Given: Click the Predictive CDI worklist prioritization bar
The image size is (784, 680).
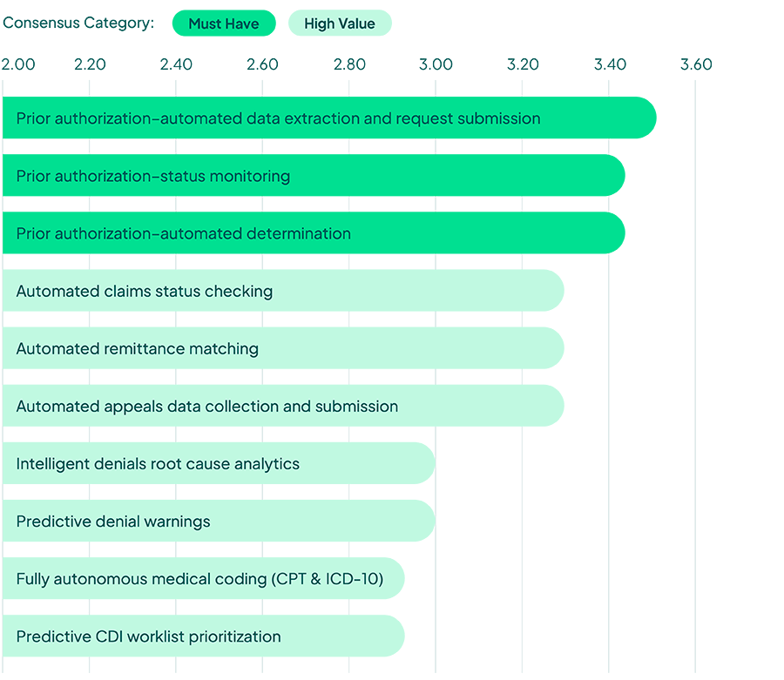Looking at the screenshot, I should (x=203, y=636).
